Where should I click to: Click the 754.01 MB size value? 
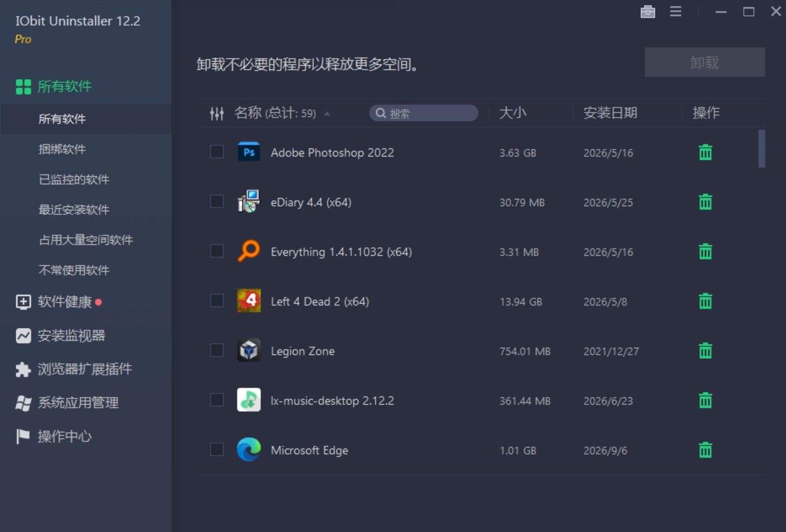(x=525, y=351)
